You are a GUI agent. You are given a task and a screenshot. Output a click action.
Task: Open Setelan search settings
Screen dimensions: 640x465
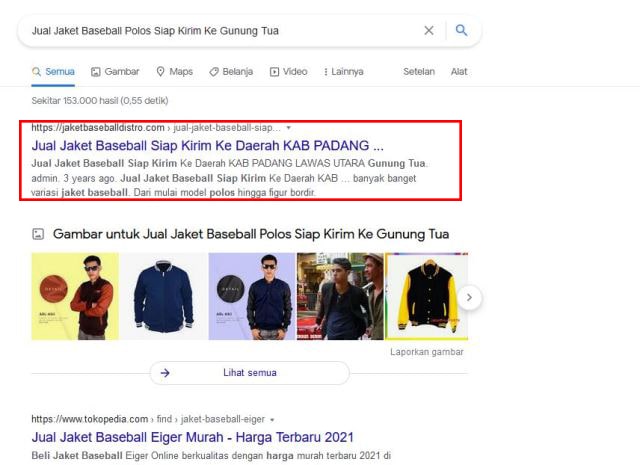[x=419, y=72]
